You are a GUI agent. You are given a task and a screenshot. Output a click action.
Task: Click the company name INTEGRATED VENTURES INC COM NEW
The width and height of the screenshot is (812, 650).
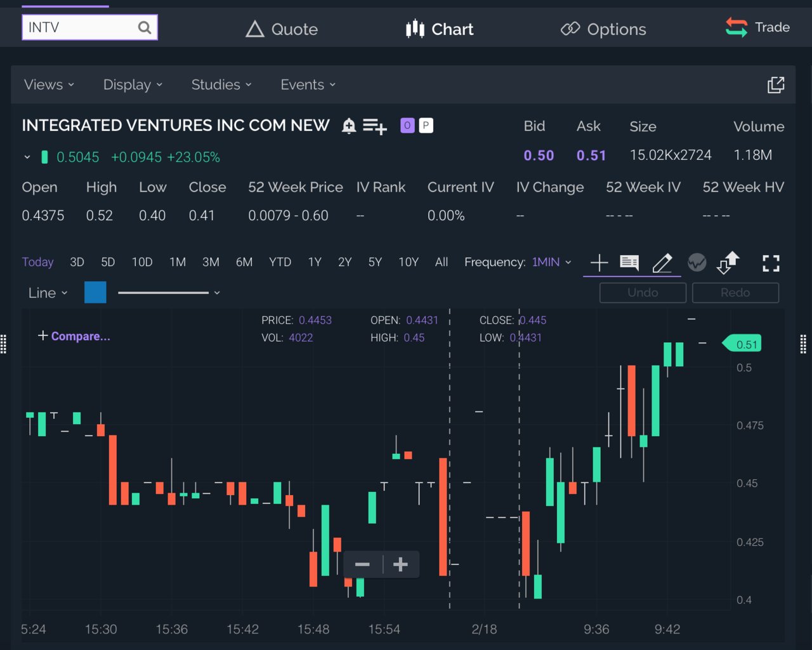(176, 126)
